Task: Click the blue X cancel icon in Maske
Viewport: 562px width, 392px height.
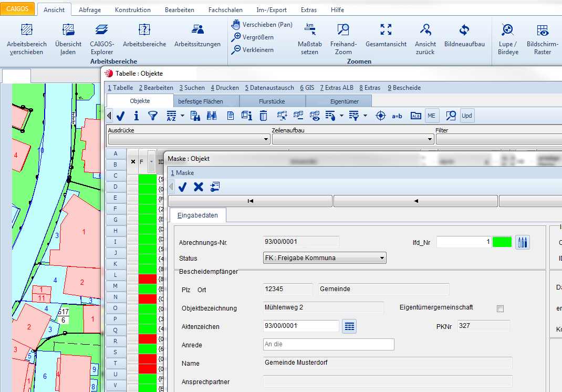Action: click(x=199, y=187)
